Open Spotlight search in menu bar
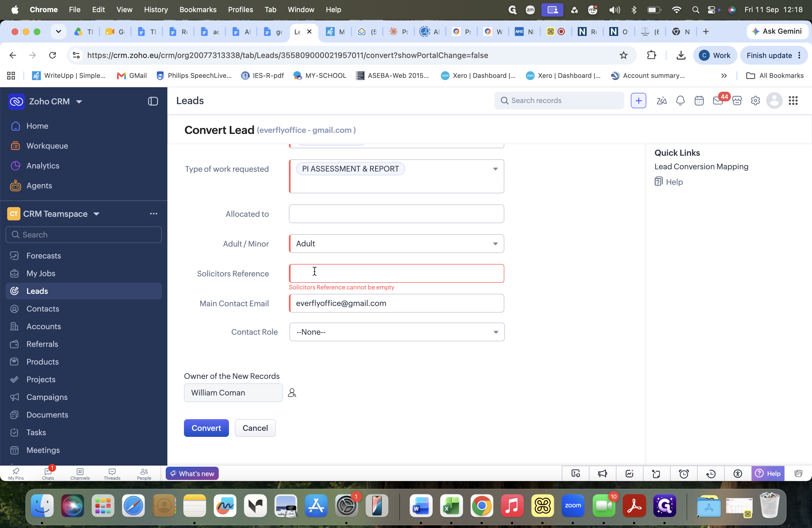Screen dimensions: 812x528 pos(695,10)
